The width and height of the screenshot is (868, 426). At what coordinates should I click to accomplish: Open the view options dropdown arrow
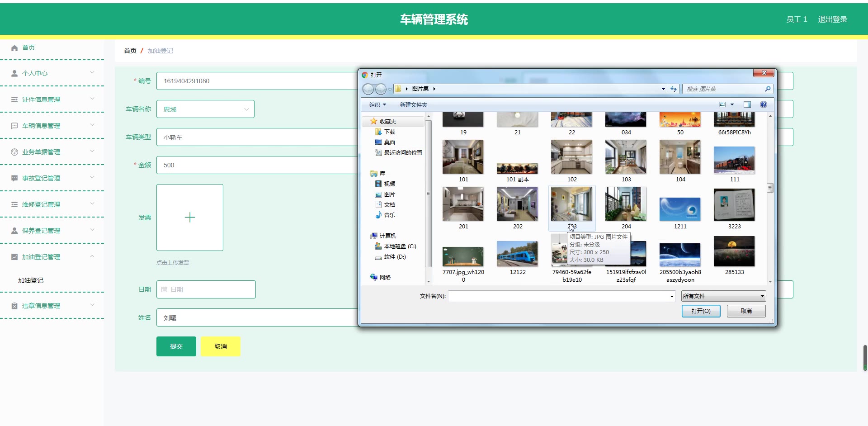732,105
